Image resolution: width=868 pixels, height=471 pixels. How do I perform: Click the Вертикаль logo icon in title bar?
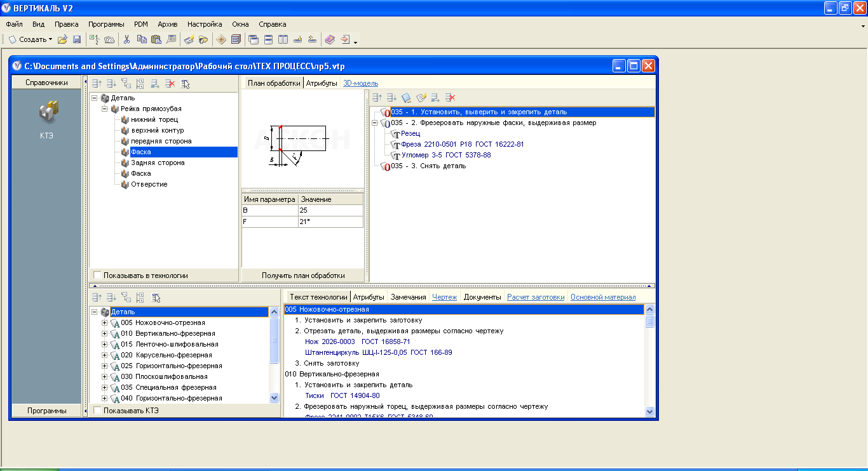(x=7, y=8)
